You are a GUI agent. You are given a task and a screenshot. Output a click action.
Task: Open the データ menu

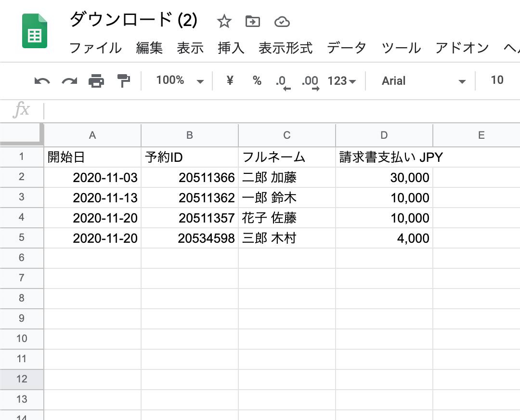346,48
